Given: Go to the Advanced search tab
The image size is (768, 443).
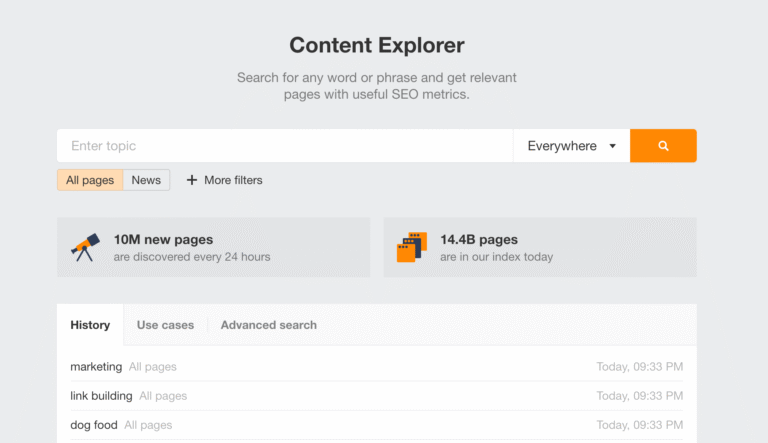Looking at the screenshot, I should [x=268, y=325].
